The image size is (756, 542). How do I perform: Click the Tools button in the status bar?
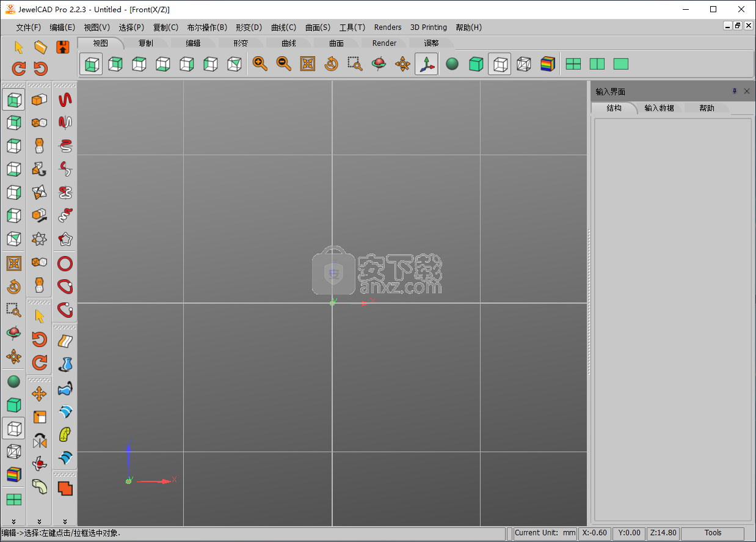point(713,533)
